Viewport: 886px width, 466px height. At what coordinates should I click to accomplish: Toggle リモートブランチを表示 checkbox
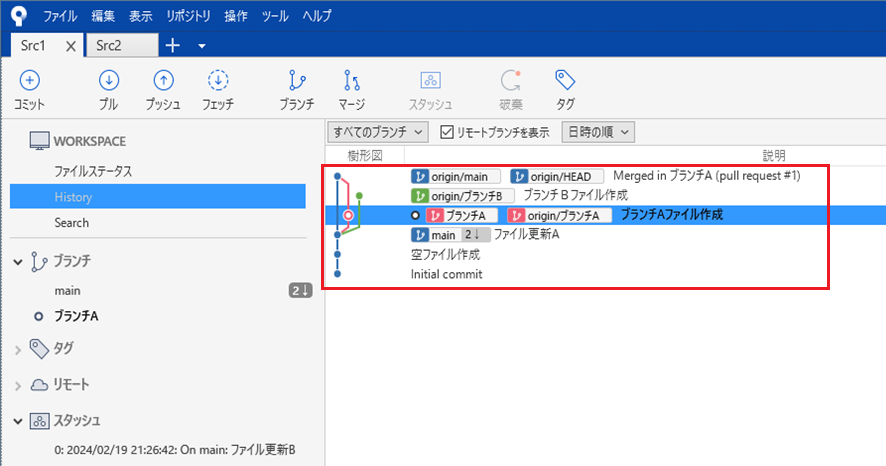click(447, 132)
